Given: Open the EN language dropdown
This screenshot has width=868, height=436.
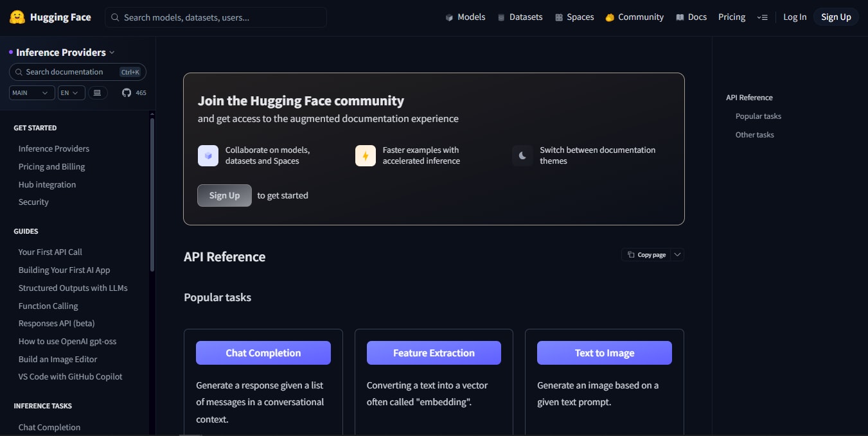Looking at the screenshot, I should tap(71, 92).
